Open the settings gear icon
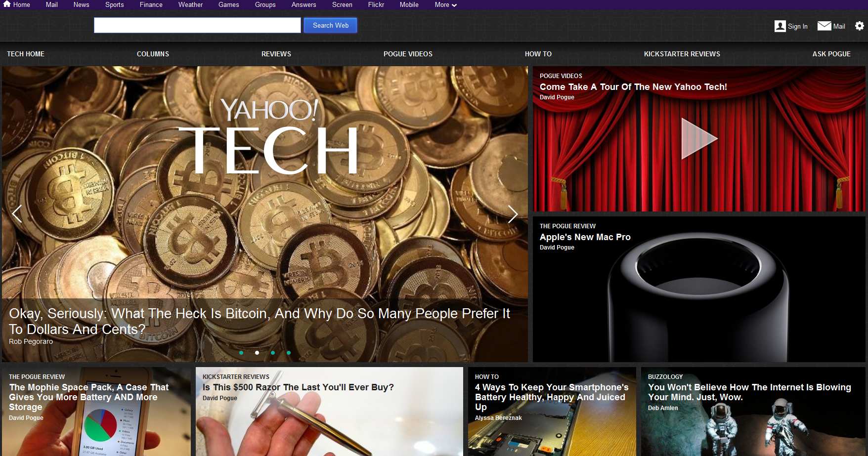 click(860, 26)
